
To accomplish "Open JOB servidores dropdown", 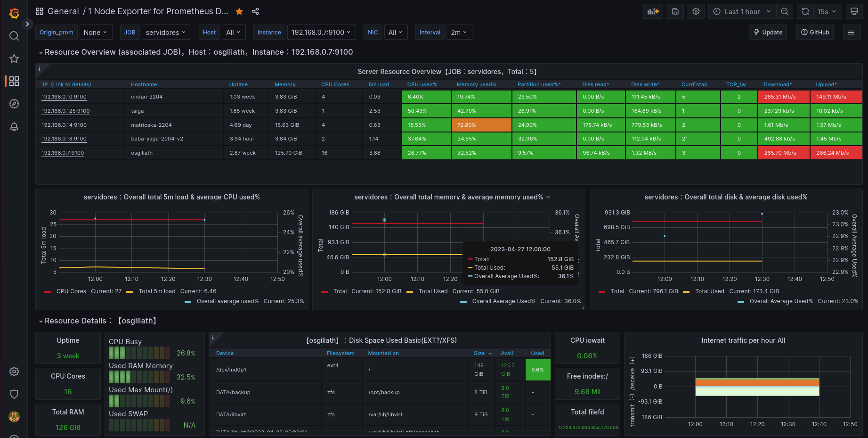I will pyautogui.click(x=166, y=32).
